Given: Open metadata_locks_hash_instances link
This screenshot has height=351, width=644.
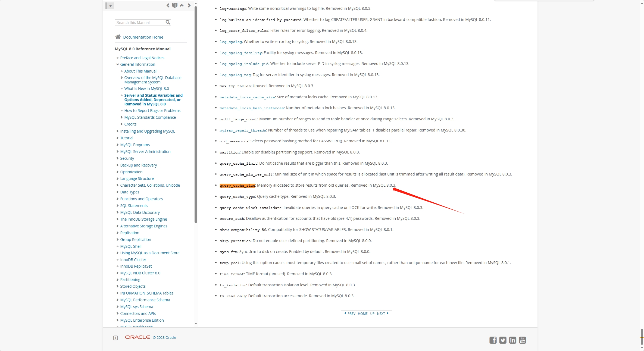Looking at the screenshot, I should click(x=252, y=108).
